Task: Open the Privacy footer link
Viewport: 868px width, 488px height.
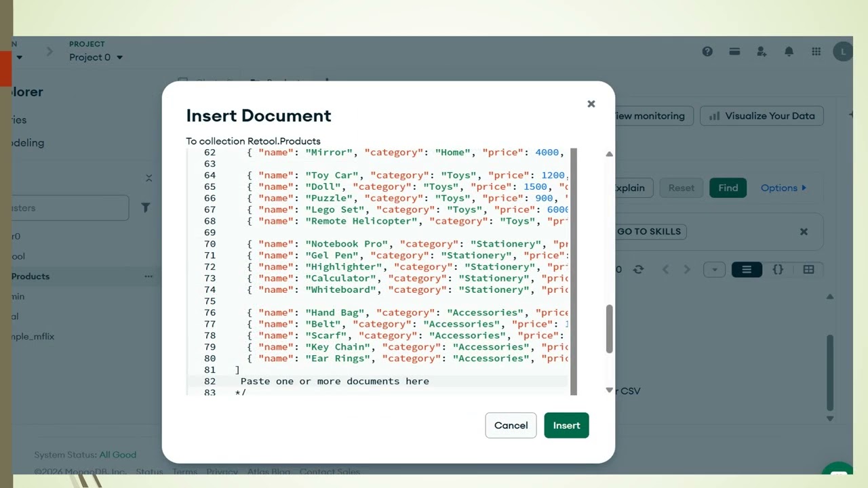Action: pos(222,472)
